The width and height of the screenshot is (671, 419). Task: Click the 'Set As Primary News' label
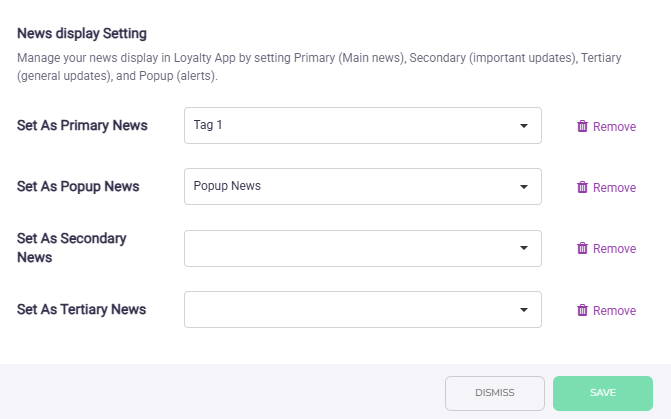[x=82, y=125]
